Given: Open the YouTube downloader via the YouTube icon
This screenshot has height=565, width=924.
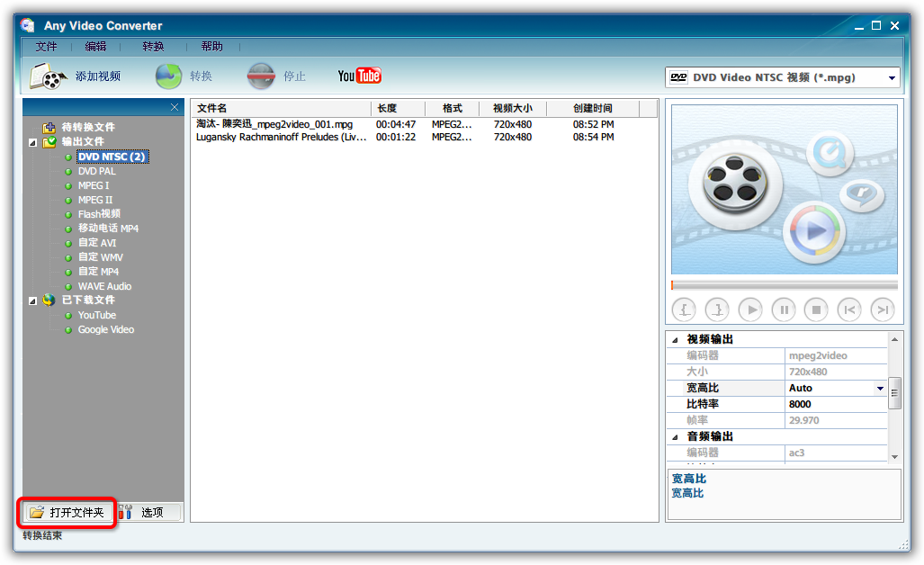Looking at the screenshot, I should click(x=359, y=76).
